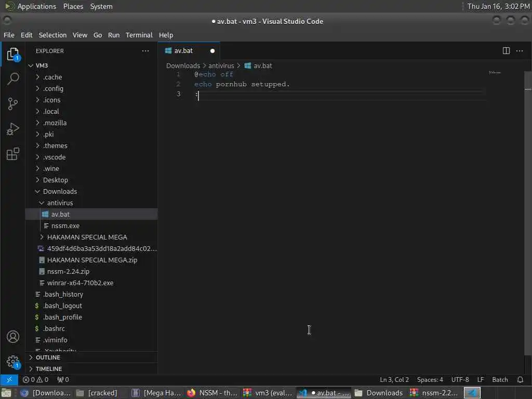532x399 pixels.
Task: Select .bashrc in the file tree
Action: (91, 328)
